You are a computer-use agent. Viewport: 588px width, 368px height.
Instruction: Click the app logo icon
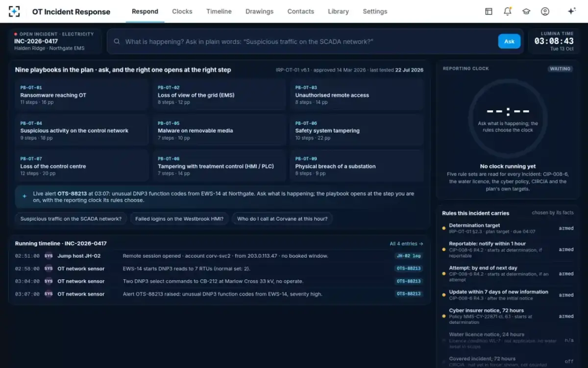point(15,11)
